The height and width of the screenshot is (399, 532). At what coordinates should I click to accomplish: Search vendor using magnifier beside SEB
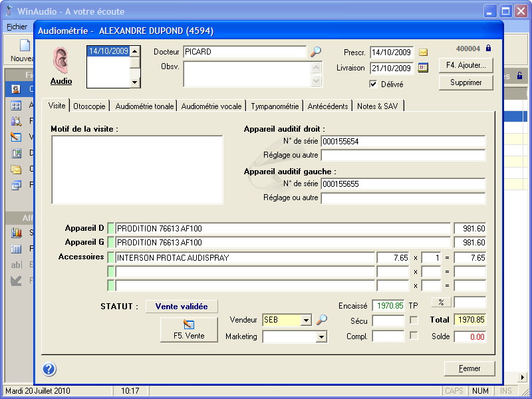tap(322, 320)
